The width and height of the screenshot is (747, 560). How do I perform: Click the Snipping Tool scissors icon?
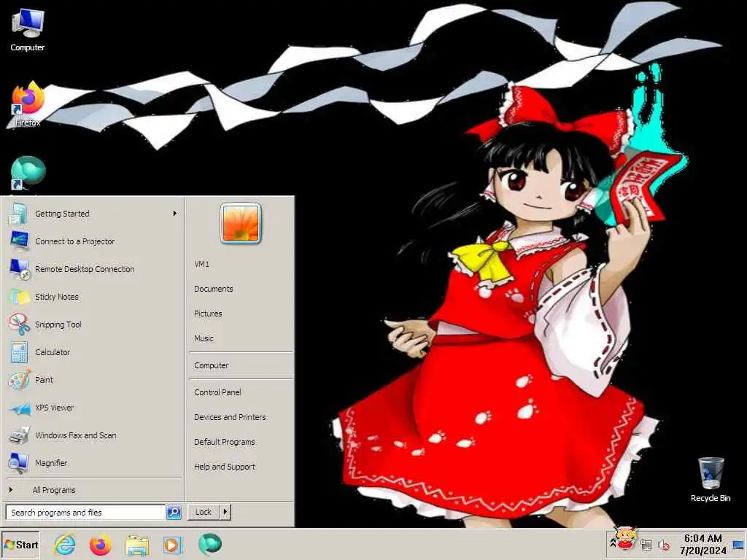point(19,324)
